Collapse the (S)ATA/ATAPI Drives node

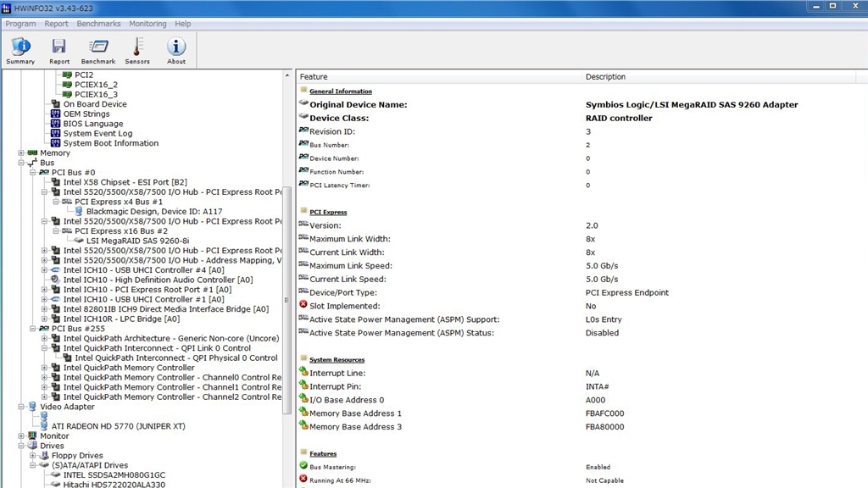(x=33, y=465)
